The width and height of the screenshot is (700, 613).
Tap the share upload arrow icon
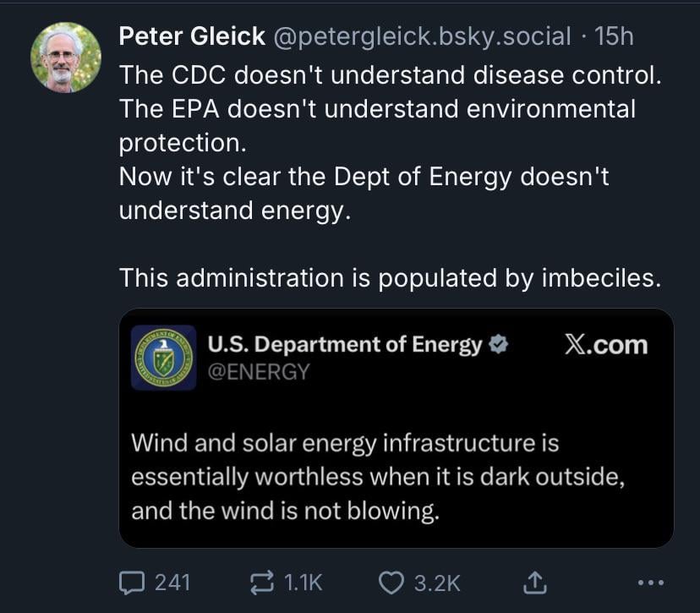tap(534, 583)
